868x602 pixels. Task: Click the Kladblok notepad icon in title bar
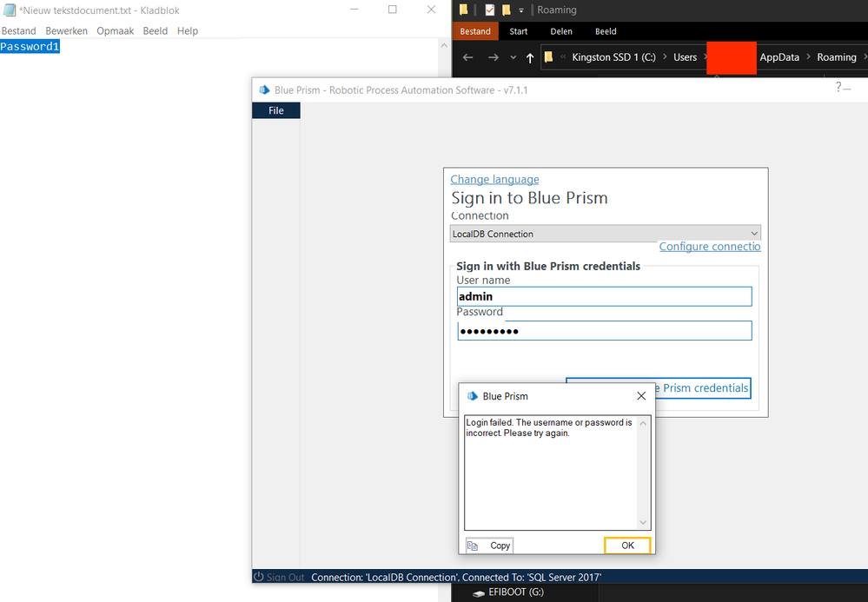click(x=10, y=10)
